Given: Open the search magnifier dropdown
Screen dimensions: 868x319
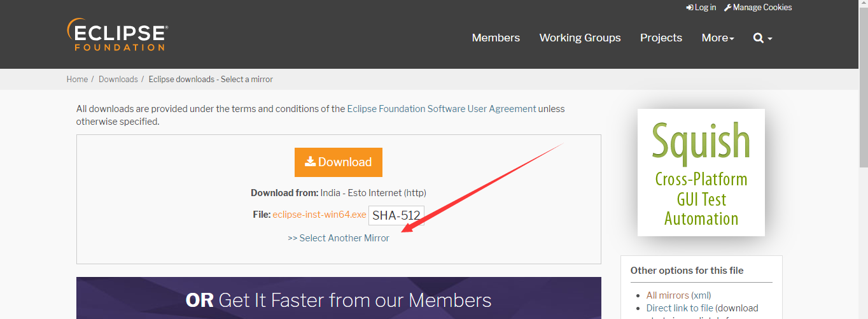Looking at the screenshot, I should tap(762, 38).
